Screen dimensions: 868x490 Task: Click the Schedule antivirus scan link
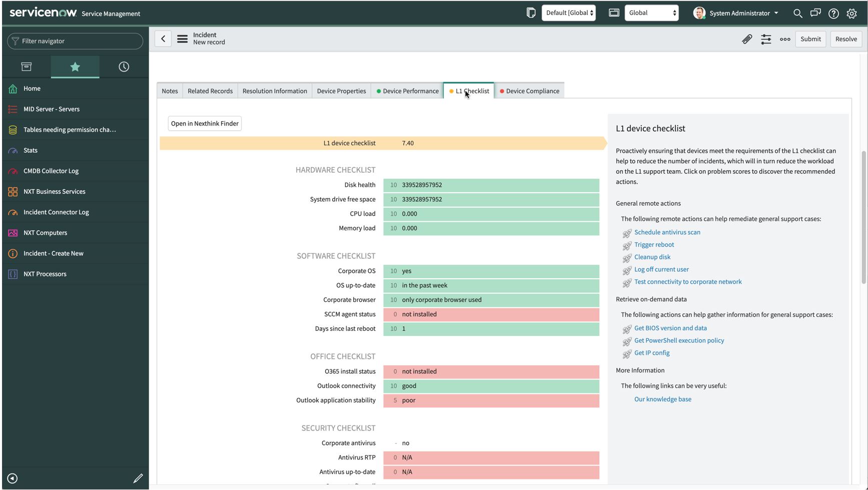(x=667, y=232)
